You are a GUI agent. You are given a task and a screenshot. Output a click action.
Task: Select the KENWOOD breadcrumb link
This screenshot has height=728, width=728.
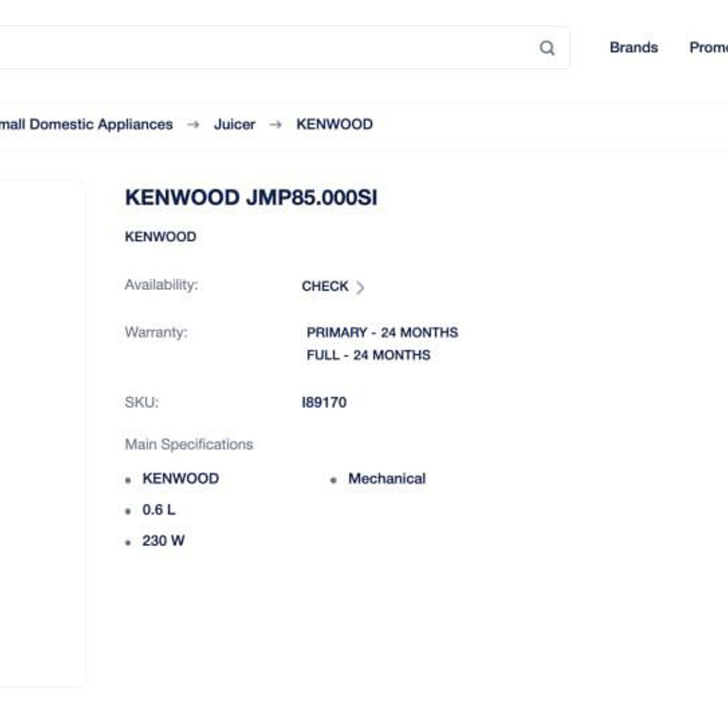[334, 124]
